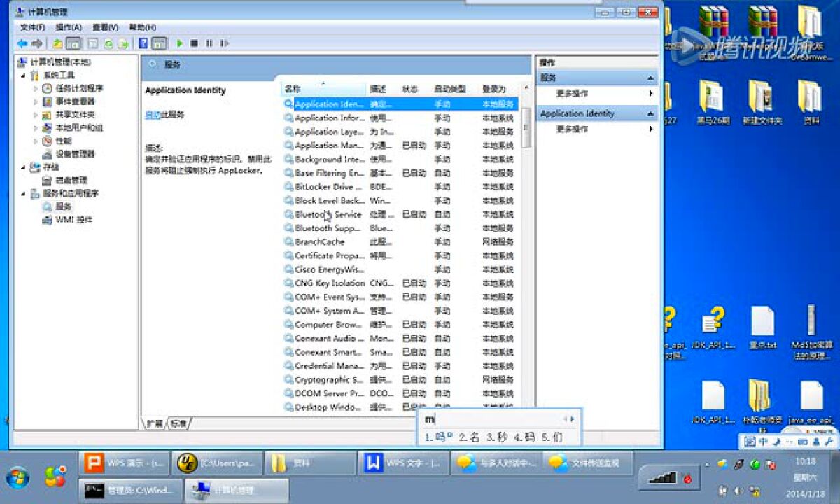Select the Bluetooth Service row
Viewport: 840px width, 504px height.
328,214
